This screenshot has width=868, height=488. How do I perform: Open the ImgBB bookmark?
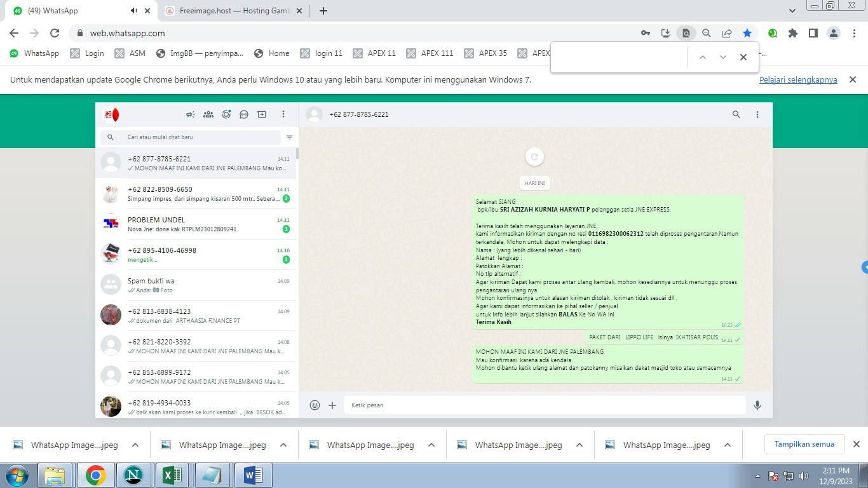(200, 53)
